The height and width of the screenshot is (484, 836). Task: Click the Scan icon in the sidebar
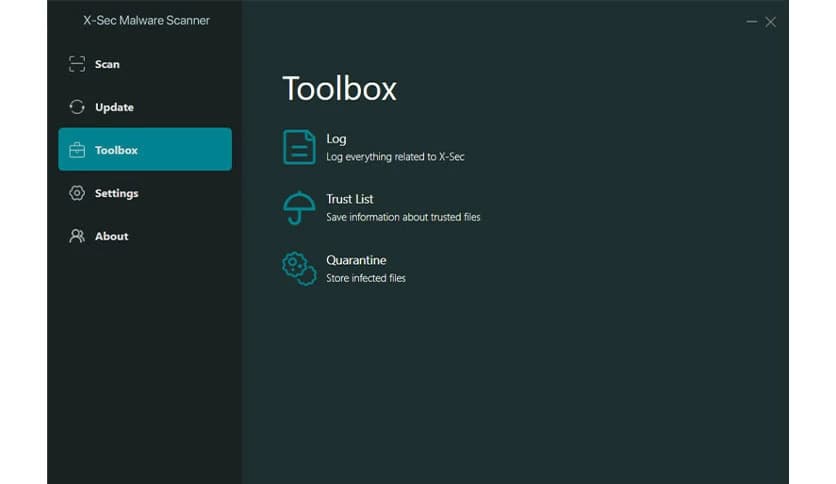coord(77,64)
